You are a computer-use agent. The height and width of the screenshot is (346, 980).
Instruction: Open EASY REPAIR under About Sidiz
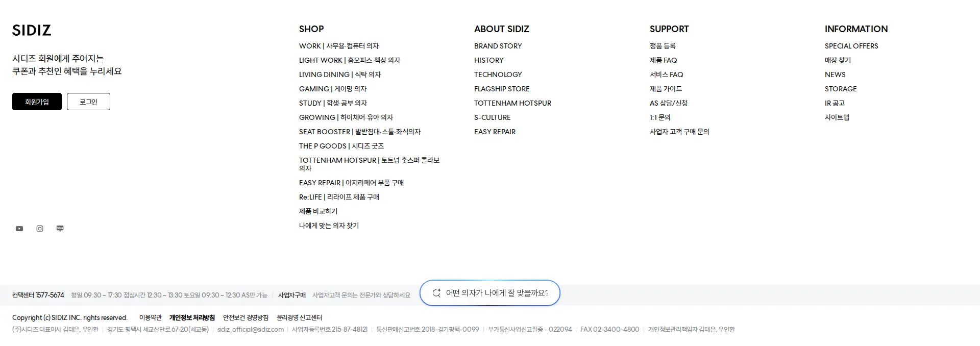point(495,132)
